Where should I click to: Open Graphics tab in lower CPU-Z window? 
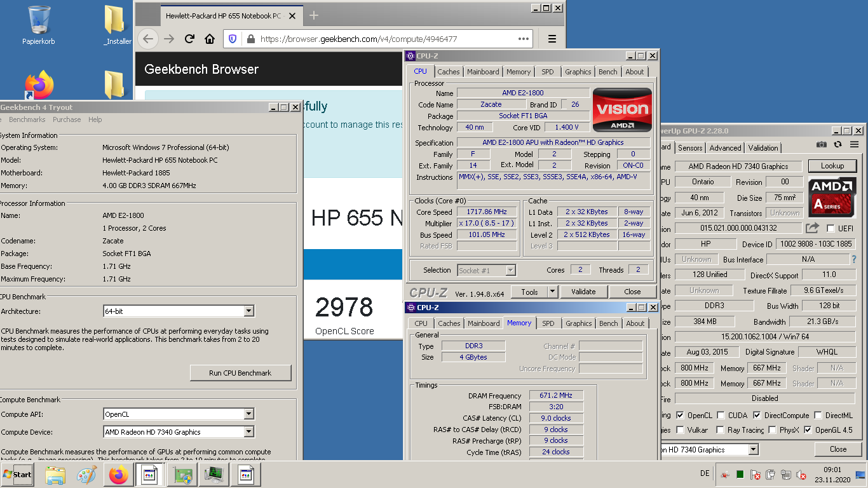[x=579, y=323]
